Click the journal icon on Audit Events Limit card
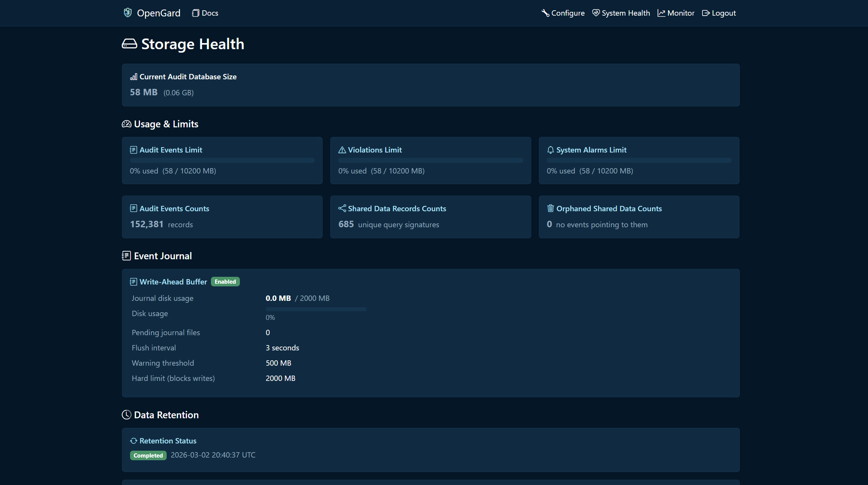This screenshot has width=868, height=485. (133, 149)
